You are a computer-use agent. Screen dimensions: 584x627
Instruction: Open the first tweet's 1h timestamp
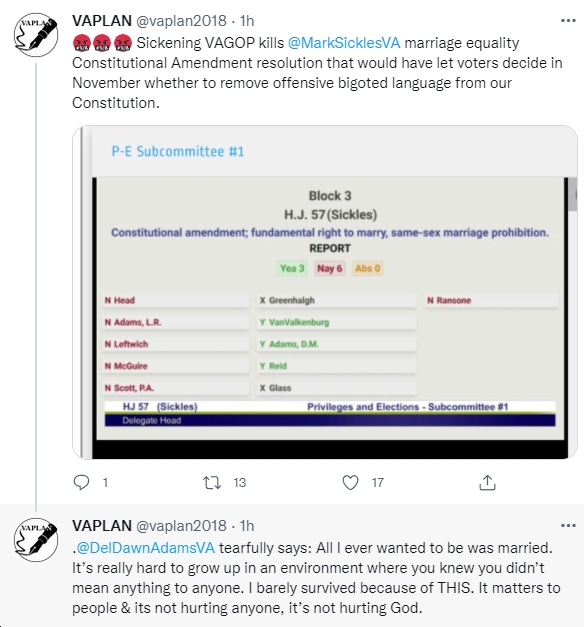coord(247,21)
